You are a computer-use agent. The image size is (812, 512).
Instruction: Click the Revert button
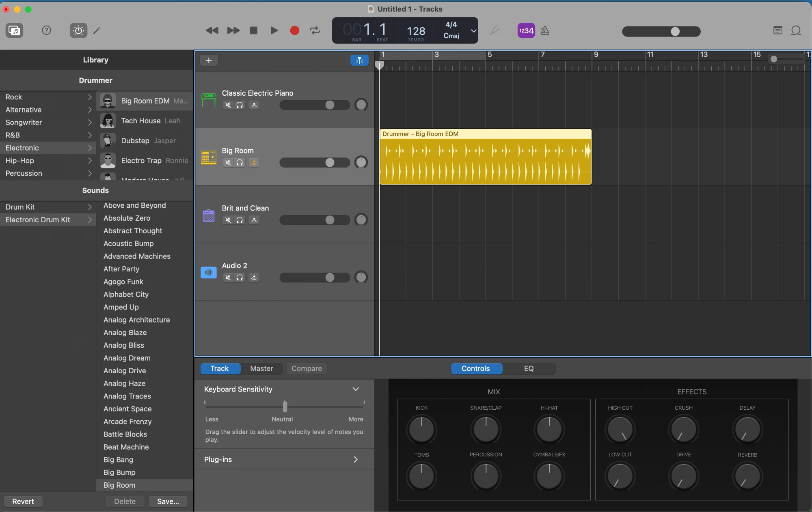point(23,501)
